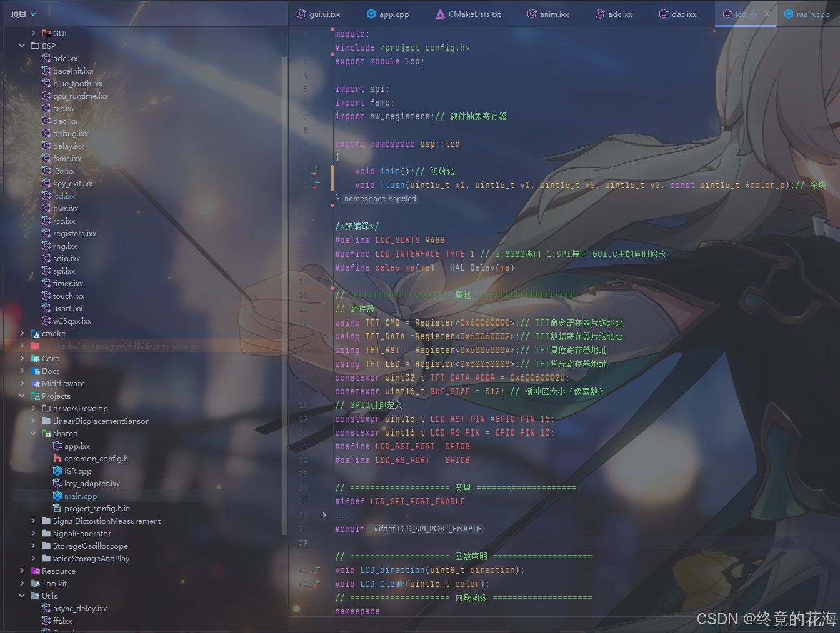
Task: Click the registers.ixx file icon
Action: pos(46,233)
